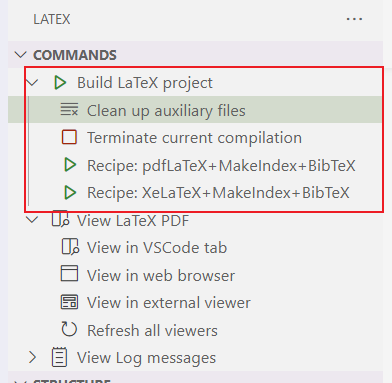Click the View Log messages notepad icon

60,357
